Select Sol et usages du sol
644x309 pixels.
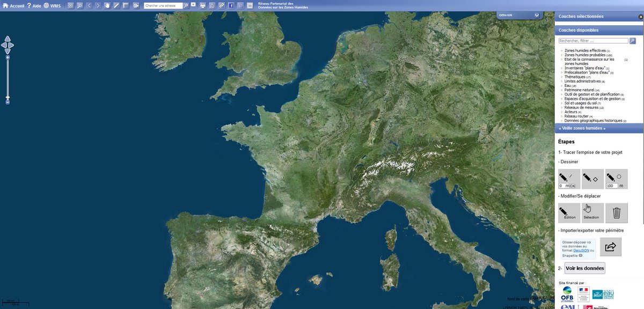tap(581, 103)
